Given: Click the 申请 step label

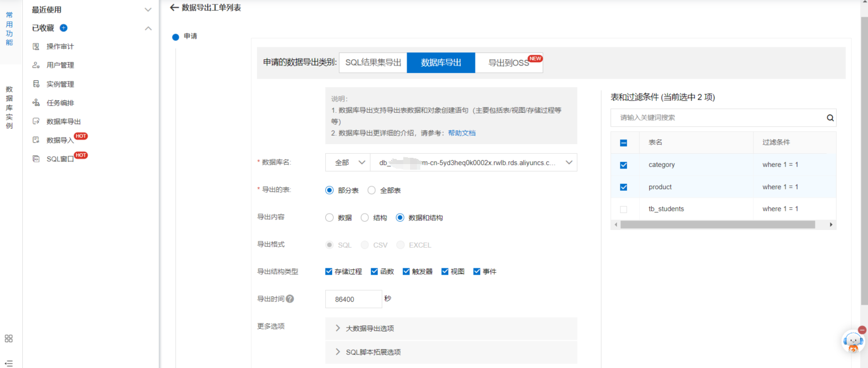Looking at the screenshot, I should point(190,36).
